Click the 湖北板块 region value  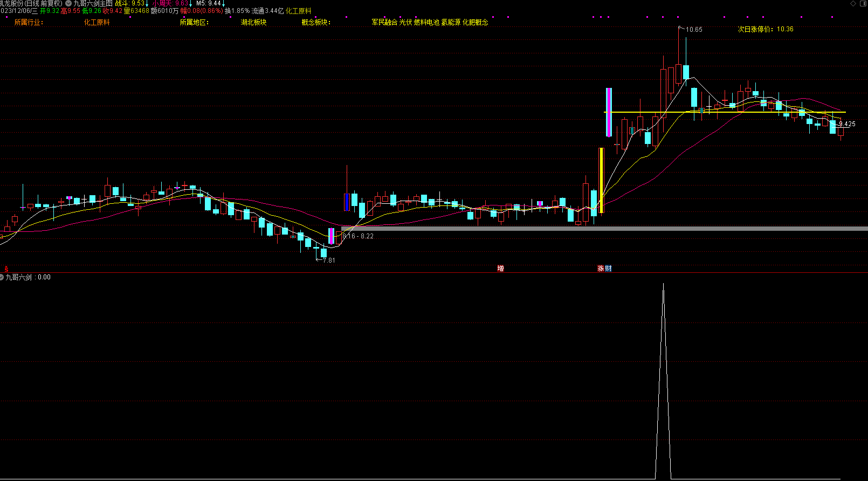click(254, 22)
